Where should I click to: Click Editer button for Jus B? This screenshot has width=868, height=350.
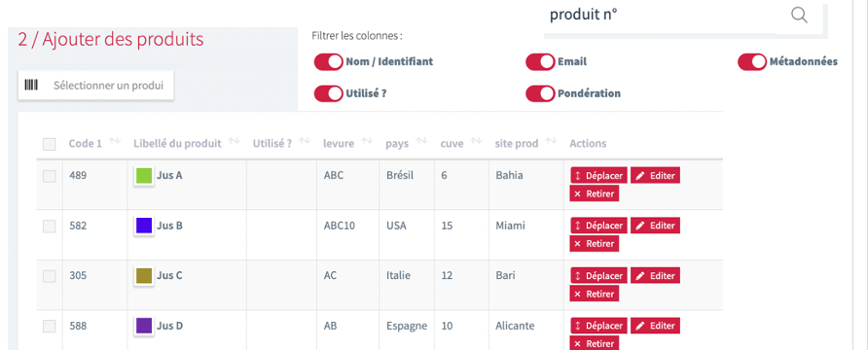(x=656, y=226)
